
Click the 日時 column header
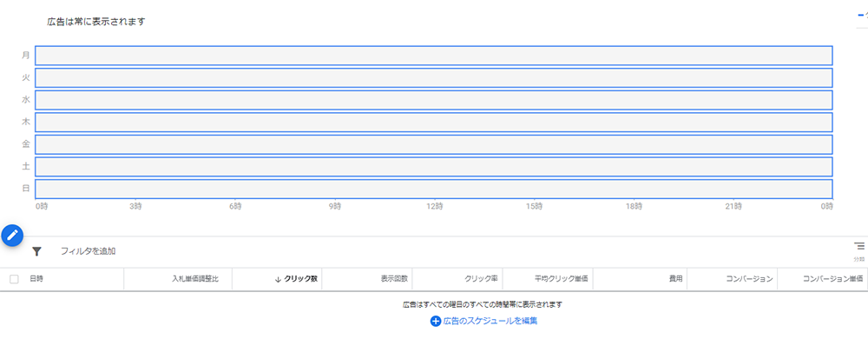point(36,279)
